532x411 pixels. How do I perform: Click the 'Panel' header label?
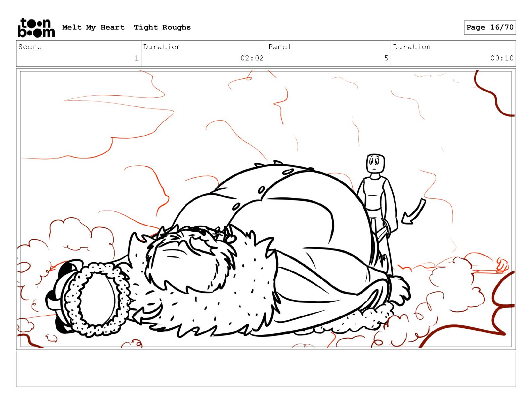tap(280, 47)
